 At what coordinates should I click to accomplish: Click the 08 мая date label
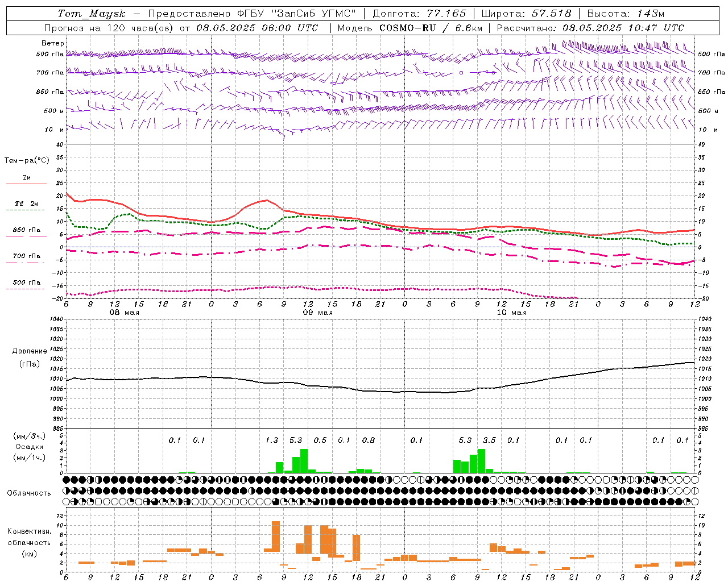coord(125,313)
